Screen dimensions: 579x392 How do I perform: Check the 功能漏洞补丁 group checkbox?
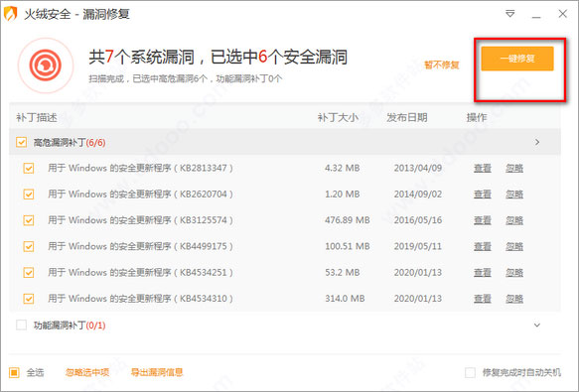pos(21,326)
